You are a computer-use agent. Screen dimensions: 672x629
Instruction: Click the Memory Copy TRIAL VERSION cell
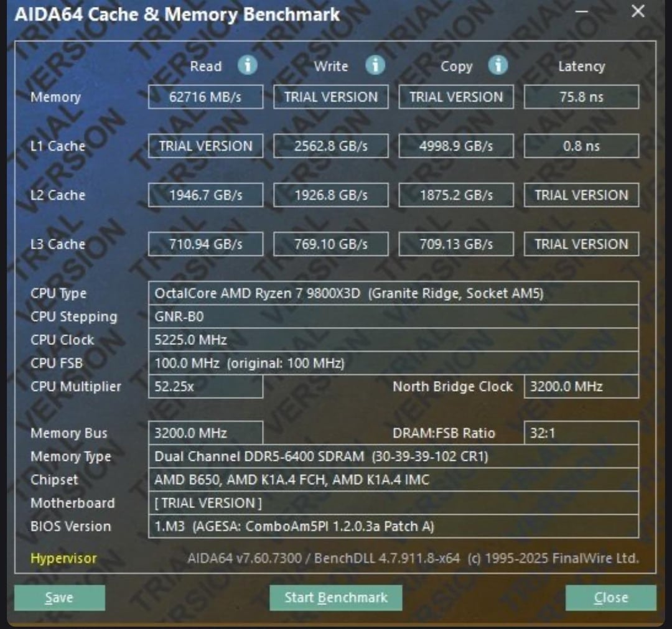[456, 97]
